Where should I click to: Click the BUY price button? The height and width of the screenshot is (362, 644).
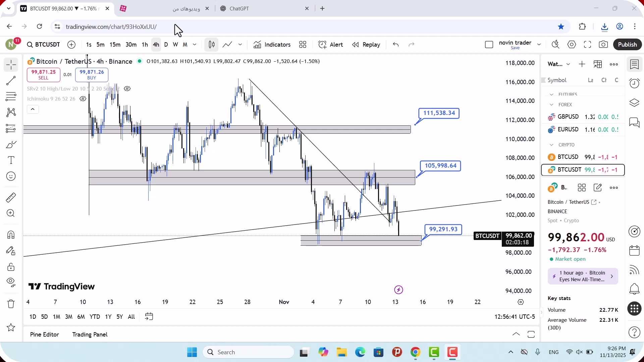(x=92, y=75)
